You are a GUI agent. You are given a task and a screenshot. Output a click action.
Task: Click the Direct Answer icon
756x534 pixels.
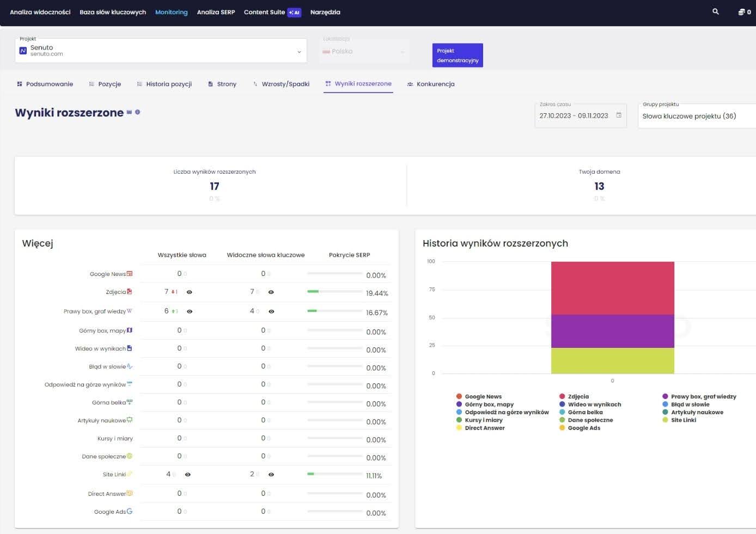click(130, 493)
